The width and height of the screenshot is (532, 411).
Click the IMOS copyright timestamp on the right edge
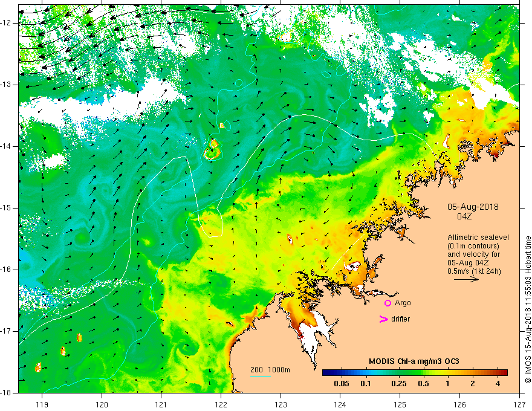point(528,310)
